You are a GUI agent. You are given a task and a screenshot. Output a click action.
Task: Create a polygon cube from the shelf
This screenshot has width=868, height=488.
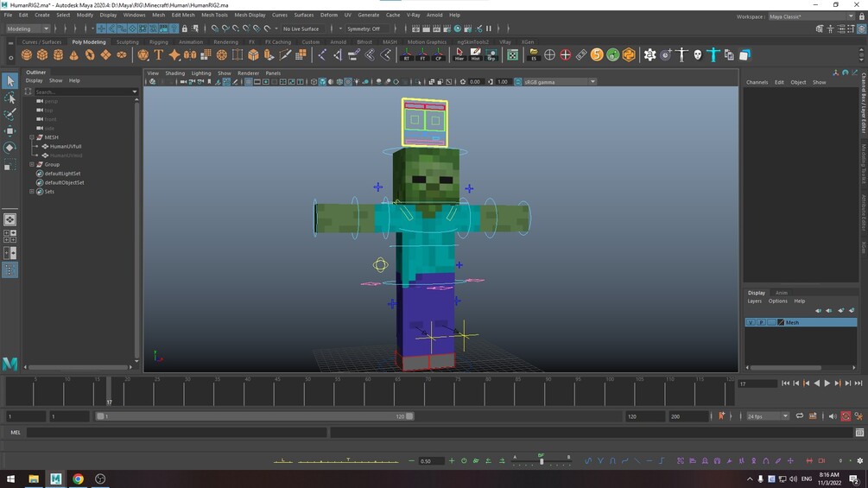click(x=42, y=54)
